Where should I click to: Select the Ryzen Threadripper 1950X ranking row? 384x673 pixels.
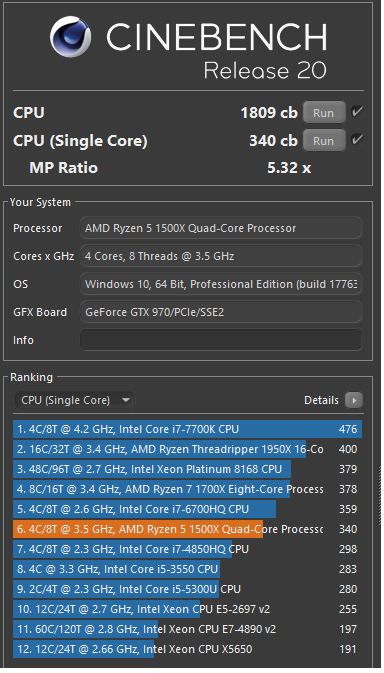click(x=187, y=449)
